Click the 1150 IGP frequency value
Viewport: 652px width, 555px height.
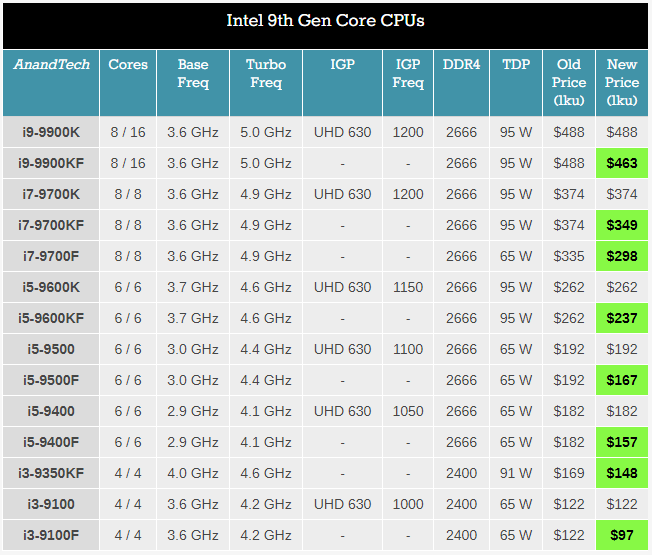[408, 287]
